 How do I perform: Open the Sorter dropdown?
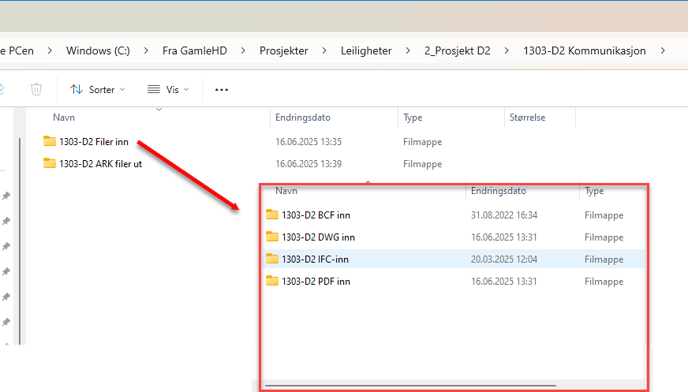[x=97, y=90]
